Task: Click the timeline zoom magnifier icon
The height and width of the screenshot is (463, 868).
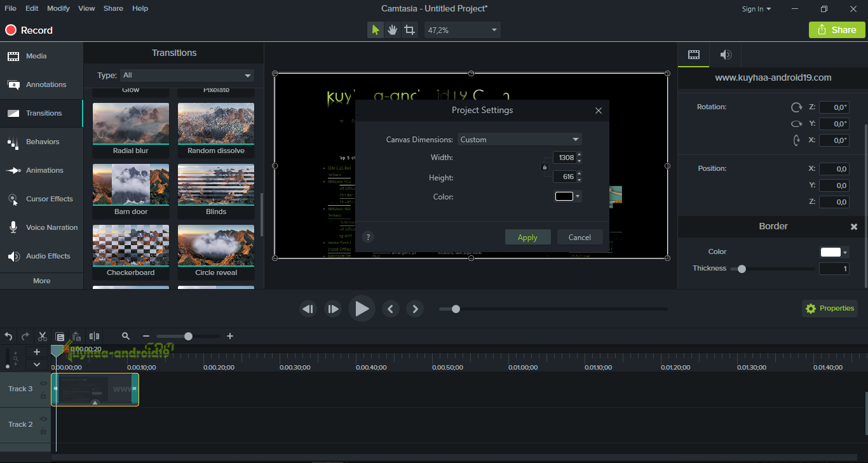Action: [x=126, y=337]
